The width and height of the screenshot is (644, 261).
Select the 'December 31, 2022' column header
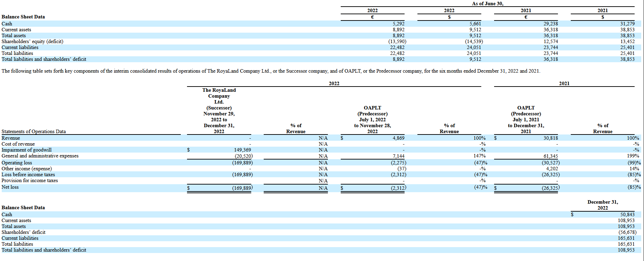pyautogui.click(x=603, y=205)
